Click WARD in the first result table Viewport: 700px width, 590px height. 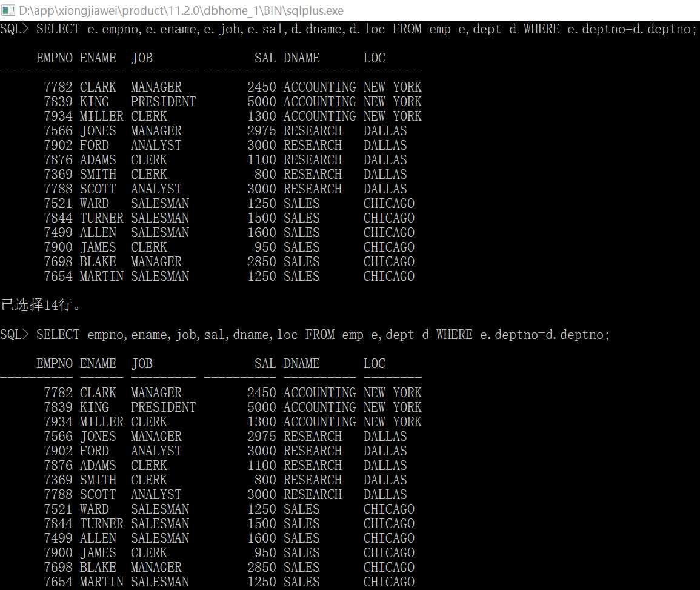pyautogui.click(x=95, y=204)
